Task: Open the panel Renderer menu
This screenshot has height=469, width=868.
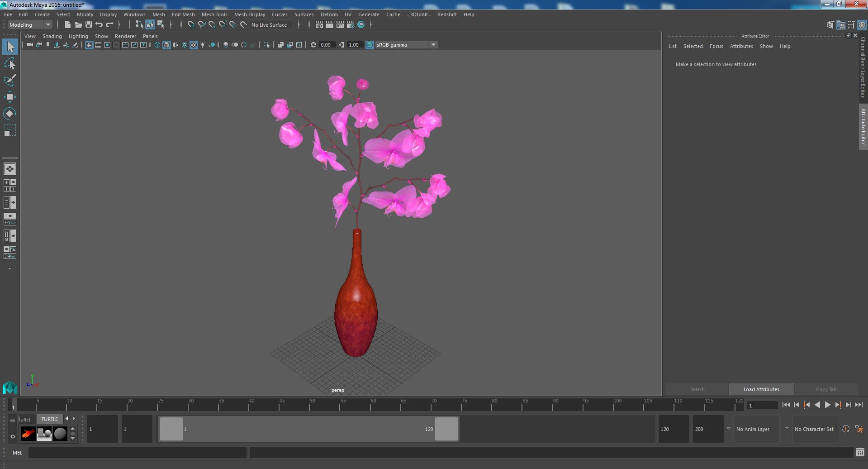Action: [x=125, y=36]
